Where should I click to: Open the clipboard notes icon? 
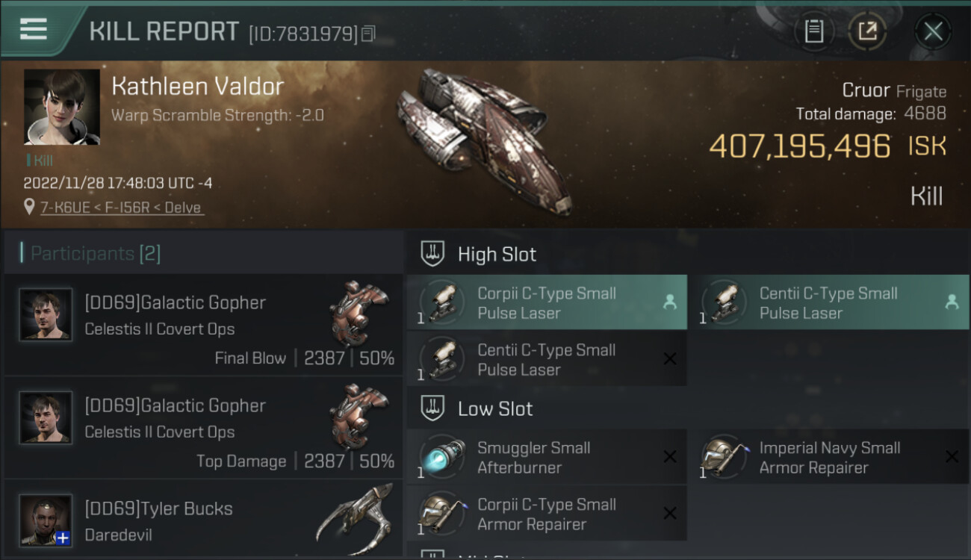(814, 31)
